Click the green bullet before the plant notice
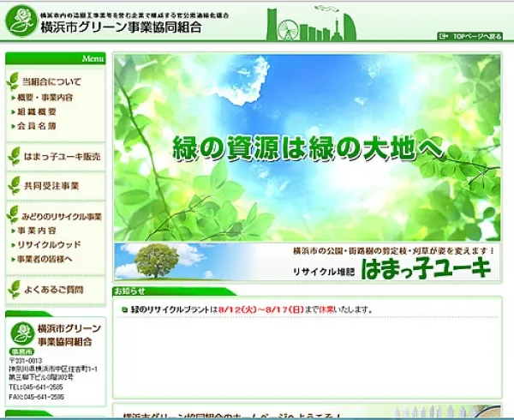 tap(124, 309)
